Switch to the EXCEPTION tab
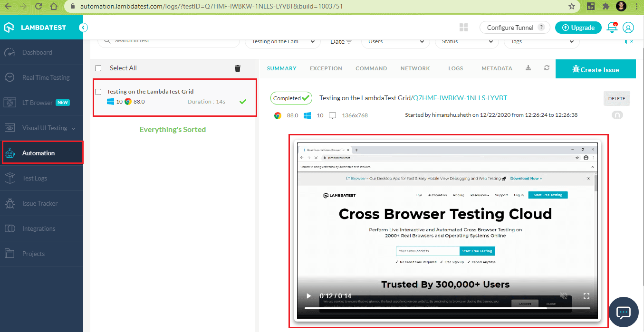 pyautogui.click(x=326, y=68)
